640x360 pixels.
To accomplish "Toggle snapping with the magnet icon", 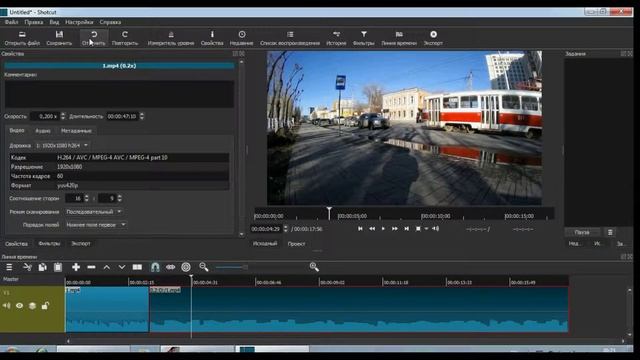I will [x=155, y=267].
